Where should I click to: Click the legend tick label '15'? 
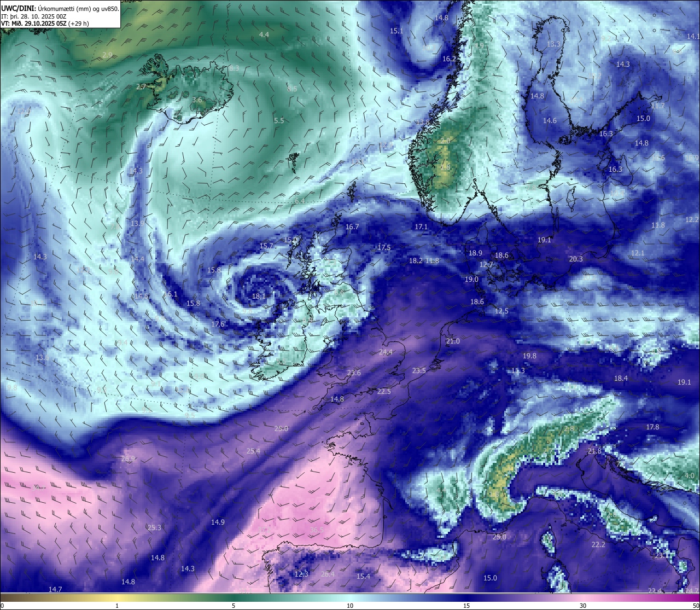466,606
